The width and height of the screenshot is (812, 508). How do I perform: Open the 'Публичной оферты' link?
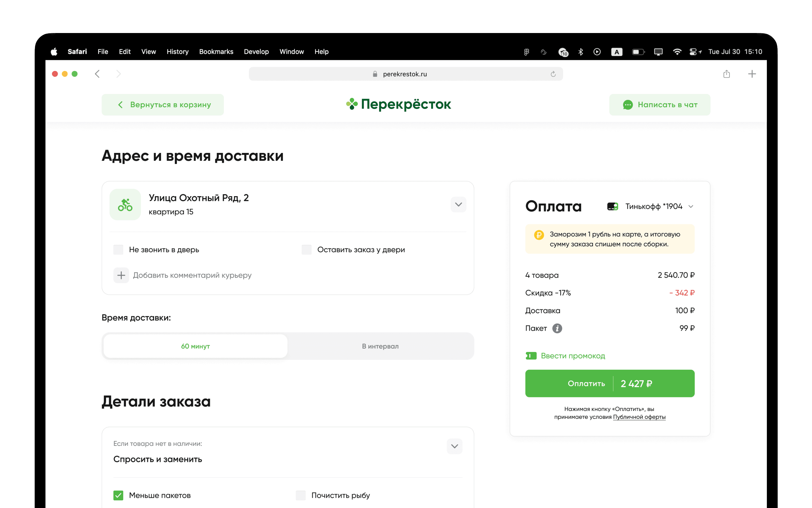coord(639,417)
